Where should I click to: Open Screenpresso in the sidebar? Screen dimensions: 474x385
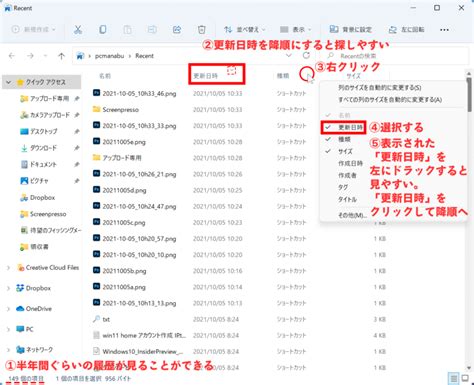pos(48,214)
